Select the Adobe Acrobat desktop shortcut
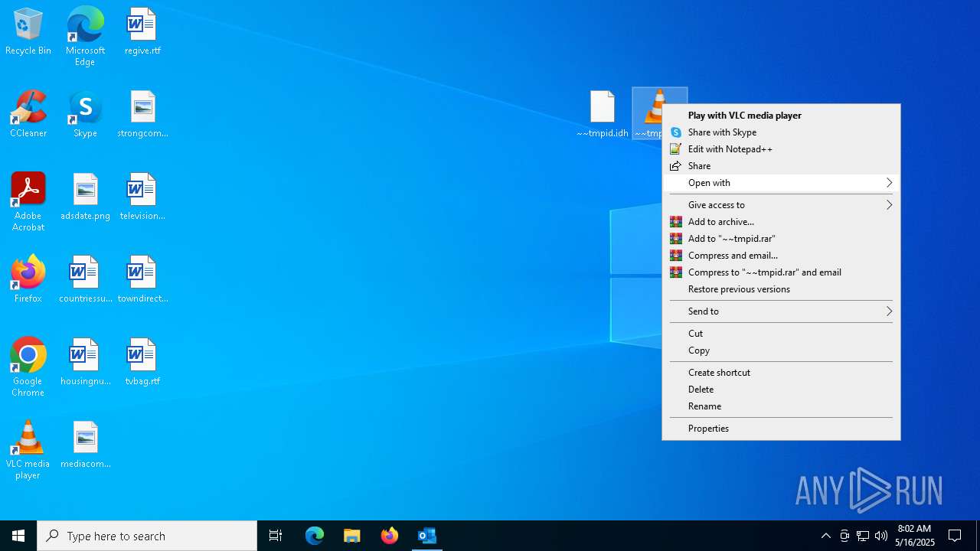 click(28, 202)
